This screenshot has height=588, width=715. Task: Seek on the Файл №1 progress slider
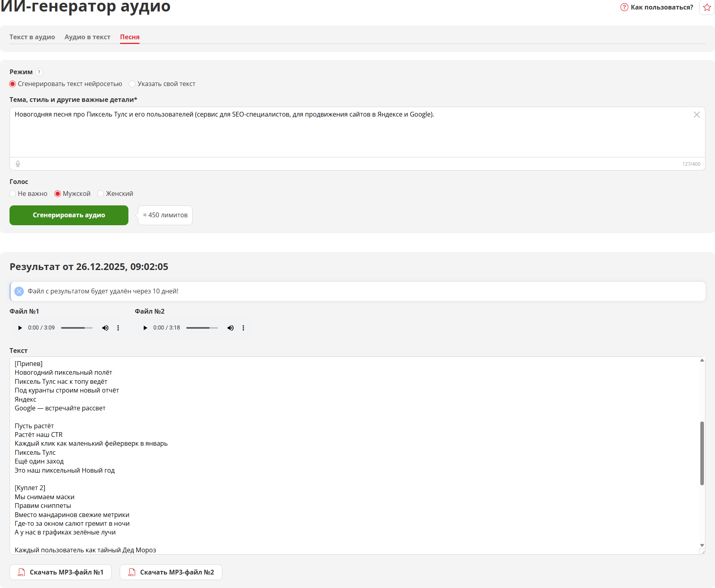[77, 328]
